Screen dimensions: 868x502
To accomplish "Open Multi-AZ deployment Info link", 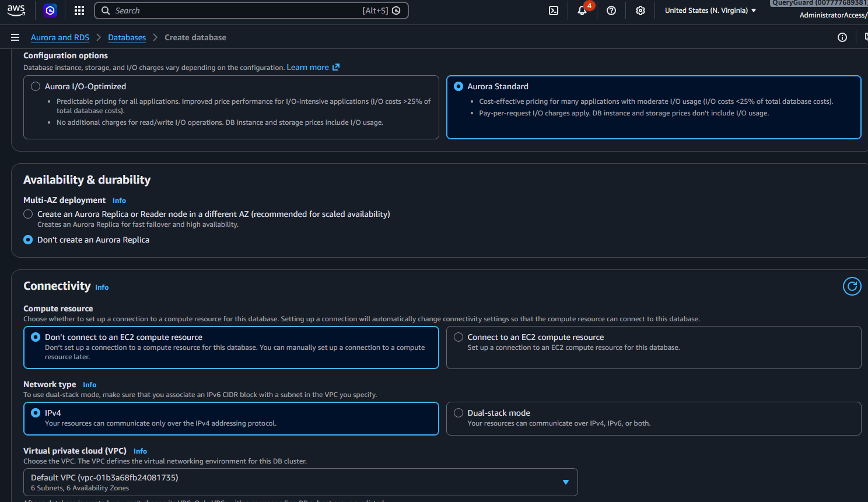I will tap(119, 201).
